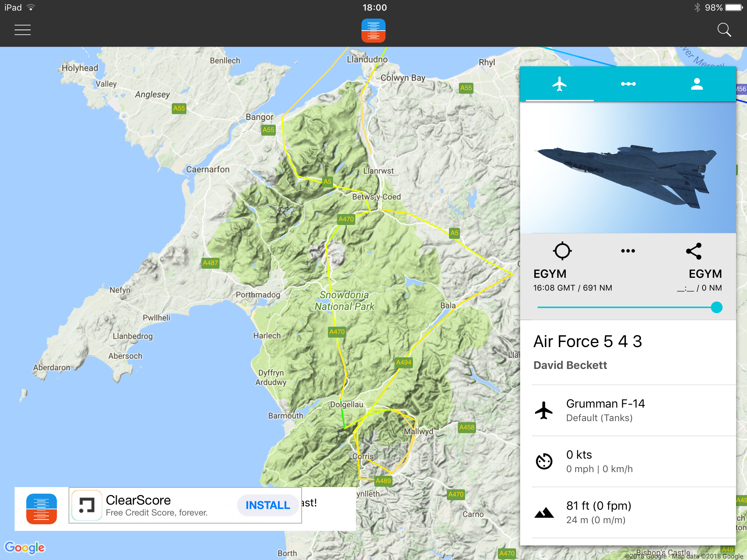Open pilot David Beckett's name
The width and height of the screenshot is (747, 560).
(570, 365)
